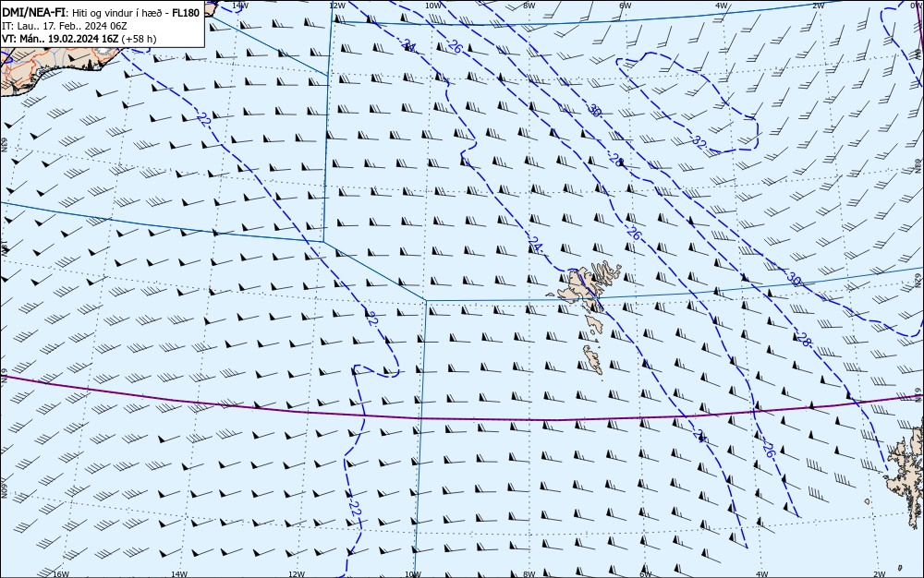Click the southernmost Faroe island, Suðuroy

click(x=593, y=359)
